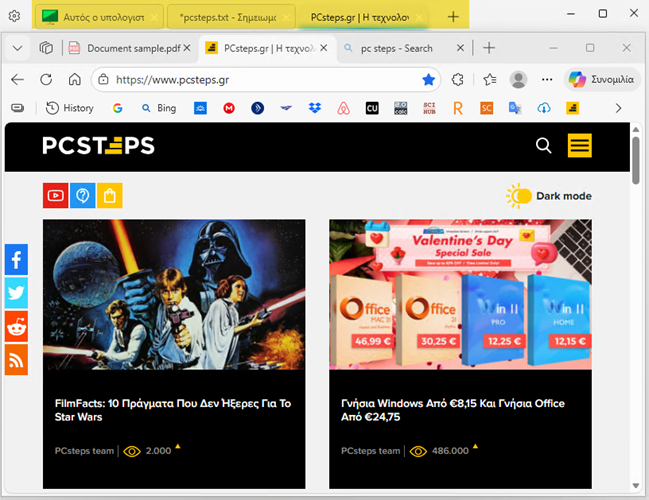Click the Twitter share icon
The image size is (649, 500).
tap(16, 293)
